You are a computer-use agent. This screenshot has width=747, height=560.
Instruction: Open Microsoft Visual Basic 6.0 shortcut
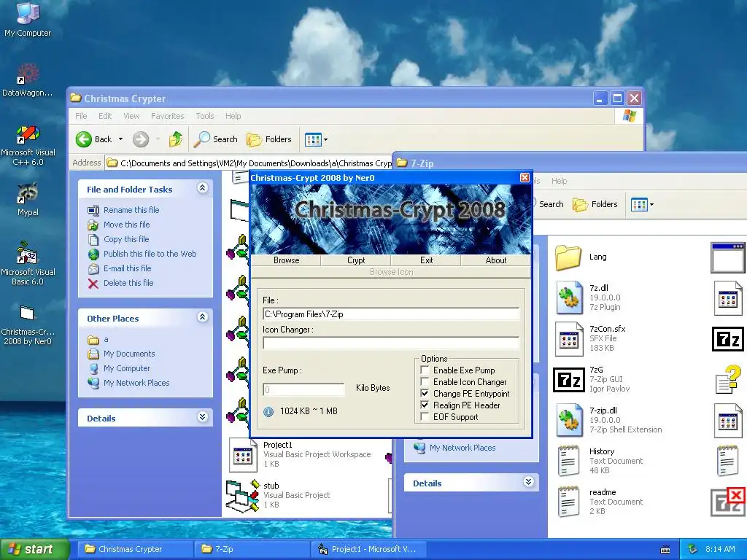point(28,263)
